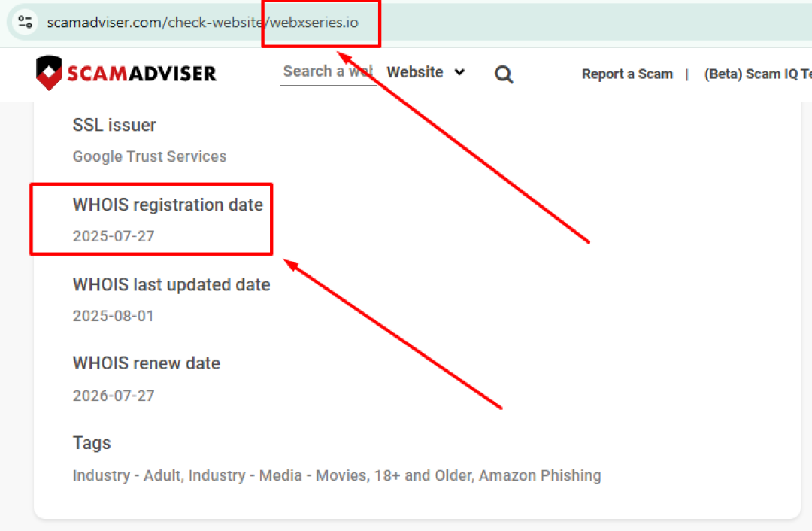The width and height of the screenshot is (812, 531).
Task: Select the SSL issuer heading
Action: 114,125
